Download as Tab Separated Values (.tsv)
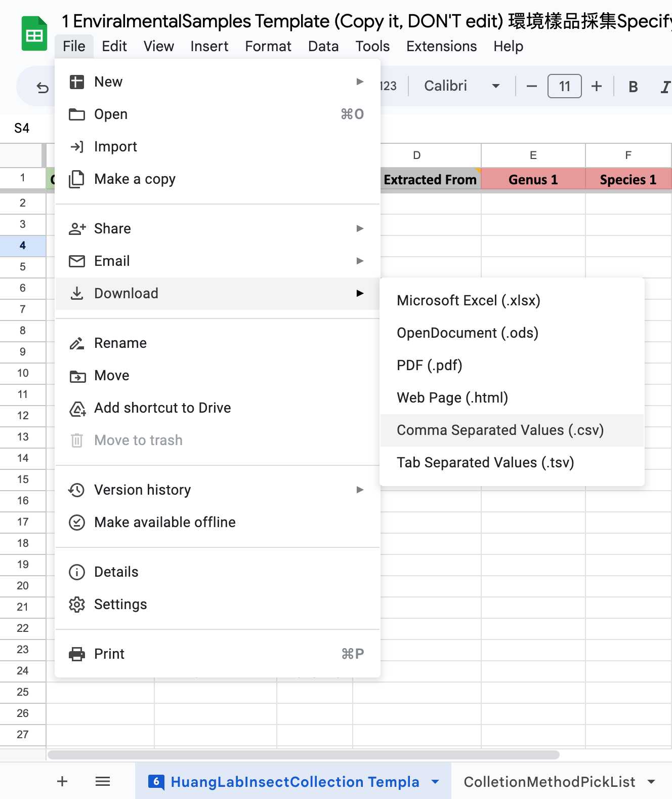This screenshot has width=672, height=799. (x=512, y=463)
